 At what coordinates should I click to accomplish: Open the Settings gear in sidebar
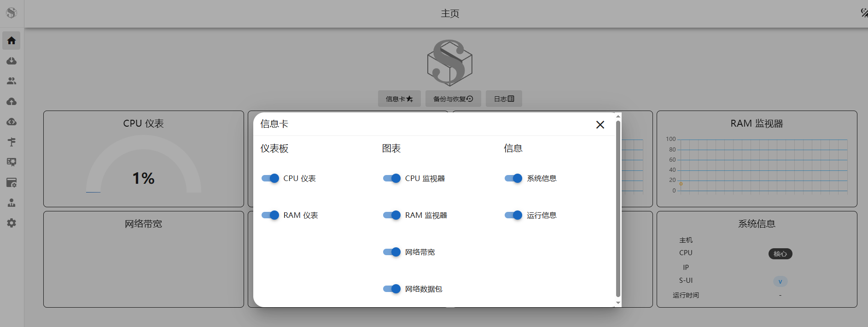click(12, 223)
